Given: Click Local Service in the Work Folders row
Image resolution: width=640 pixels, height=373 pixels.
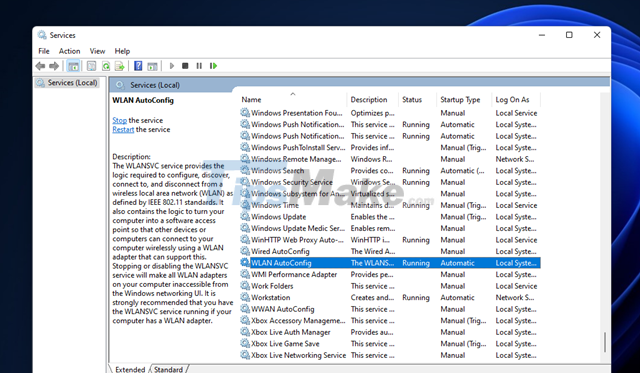Looking at the screenshot, I should 516,286.
